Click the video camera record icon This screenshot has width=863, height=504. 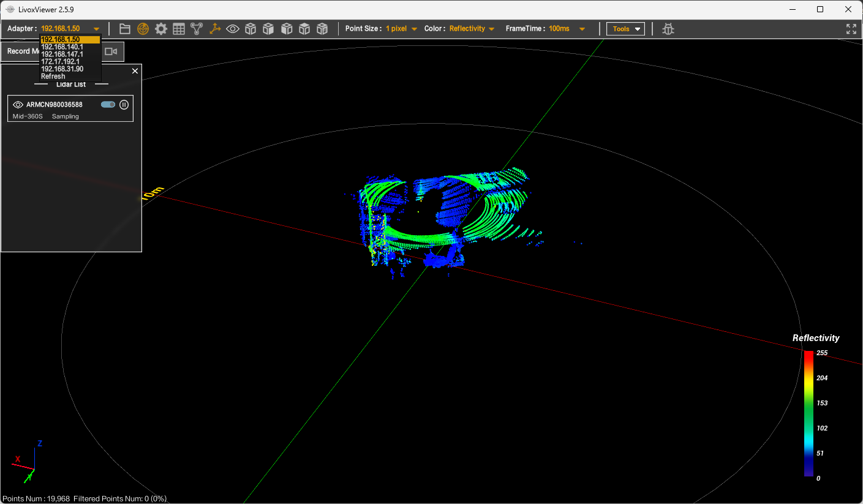coord(111,51)
